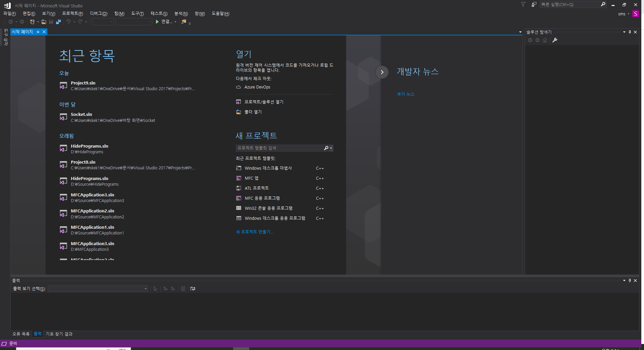Open the 출력 보기 선택 combo box
This screenshot has height=350, width=644.
[98, 289]
